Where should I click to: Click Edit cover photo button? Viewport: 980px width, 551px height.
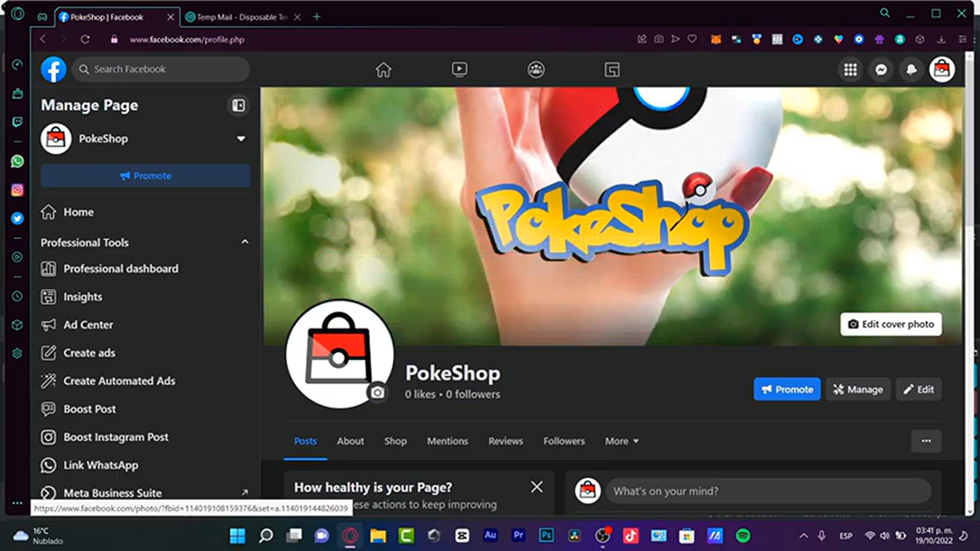pyautogui.click(x=891, y=324)
